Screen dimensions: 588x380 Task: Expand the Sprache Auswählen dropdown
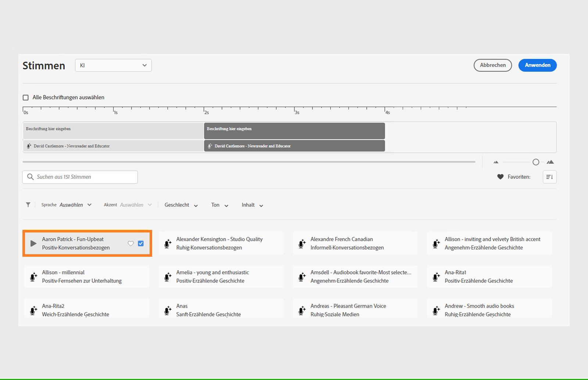(75, 205)
